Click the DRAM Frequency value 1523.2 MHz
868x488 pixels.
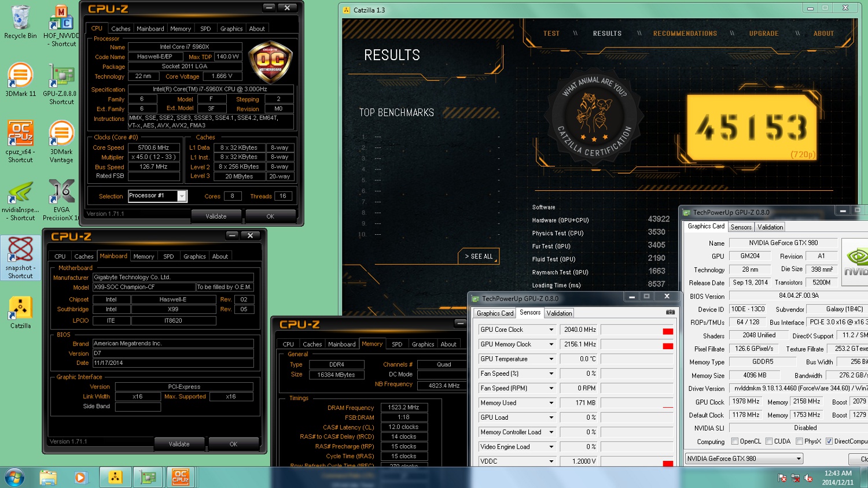point(404,408)
